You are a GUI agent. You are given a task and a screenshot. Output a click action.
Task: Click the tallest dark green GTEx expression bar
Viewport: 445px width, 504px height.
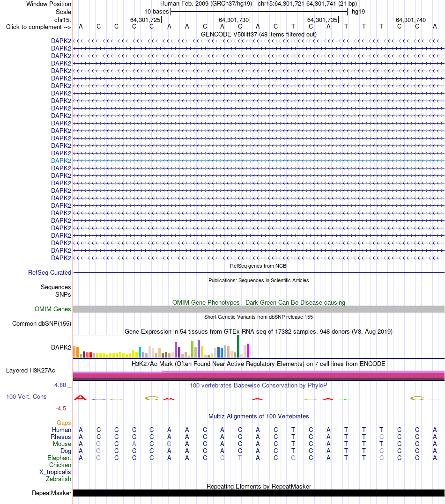[238, 346]
